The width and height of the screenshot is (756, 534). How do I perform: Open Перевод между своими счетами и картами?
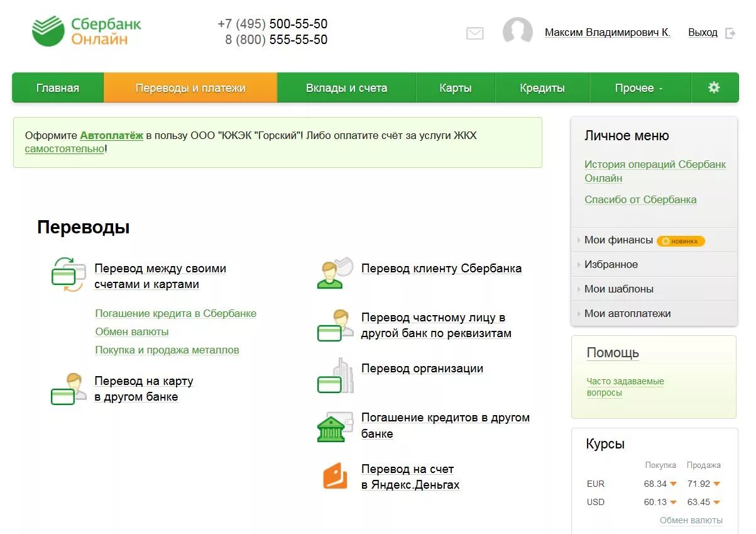coord(160,276)
